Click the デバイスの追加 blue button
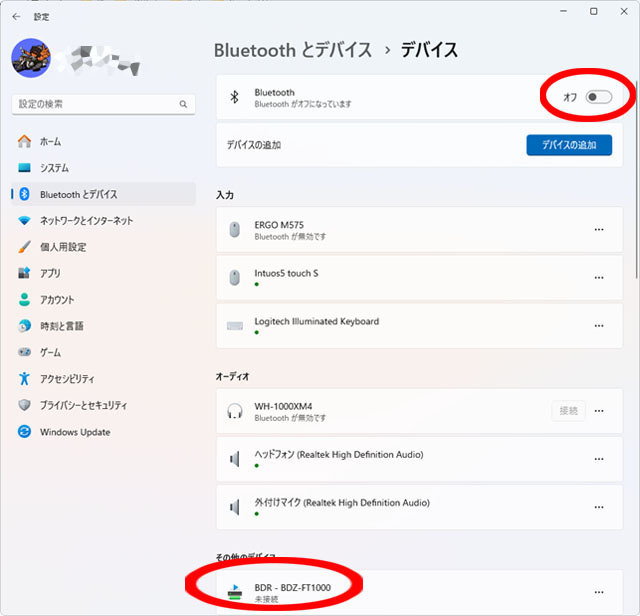Image resolution: width=640 pixels, height=616 pixels. click(x=569, y=145)
